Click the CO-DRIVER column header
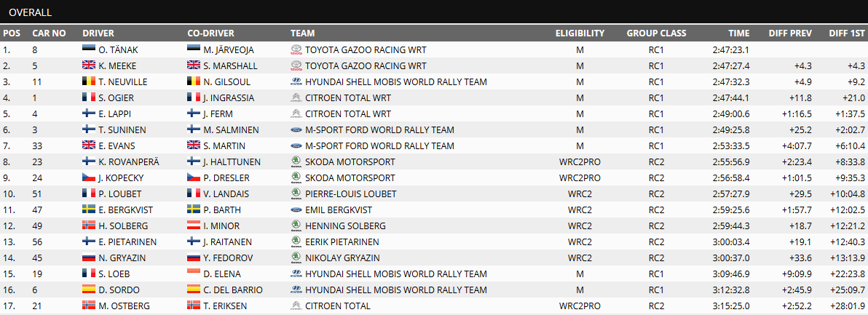This screenshot has height=315, width=868. [x=210, y=33]
